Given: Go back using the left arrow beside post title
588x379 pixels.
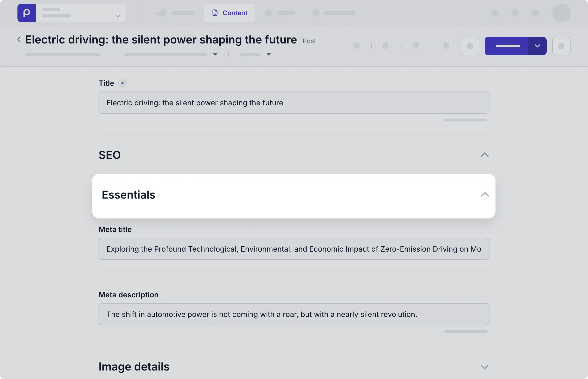Looking at the screenshot, I should pos(19,39).
